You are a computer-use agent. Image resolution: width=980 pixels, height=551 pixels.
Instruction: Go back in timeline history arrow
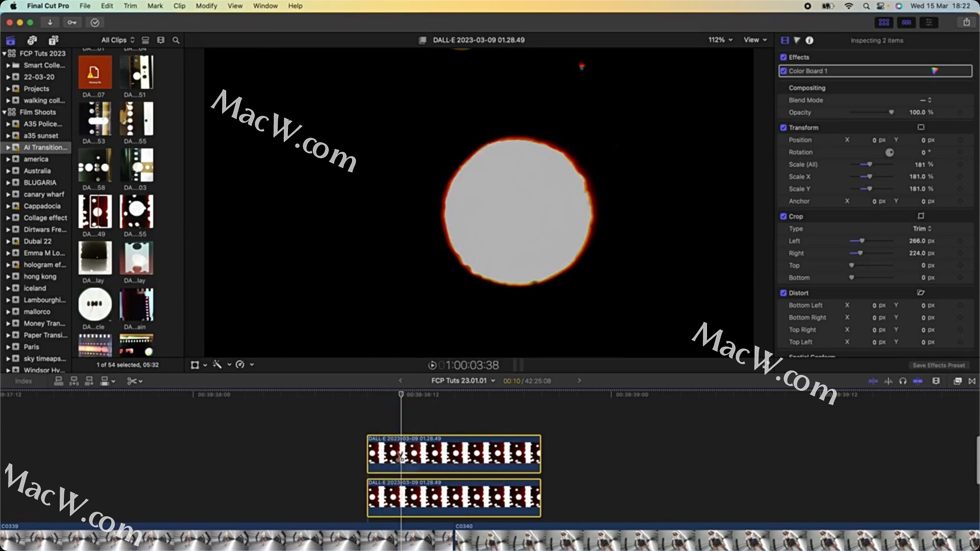(401, 381)
